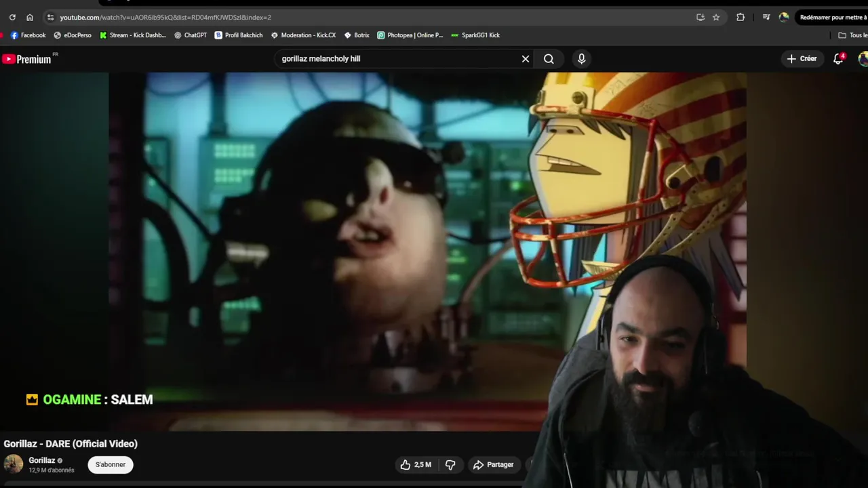Click the YouTube search box text
868x488 pixels.
321,59
